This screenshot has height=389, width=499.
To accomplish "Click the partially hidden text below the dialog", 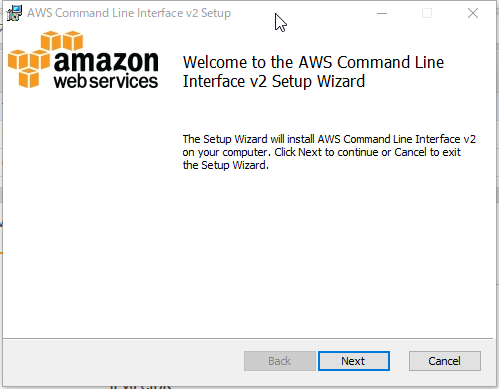I will [141, 387].
